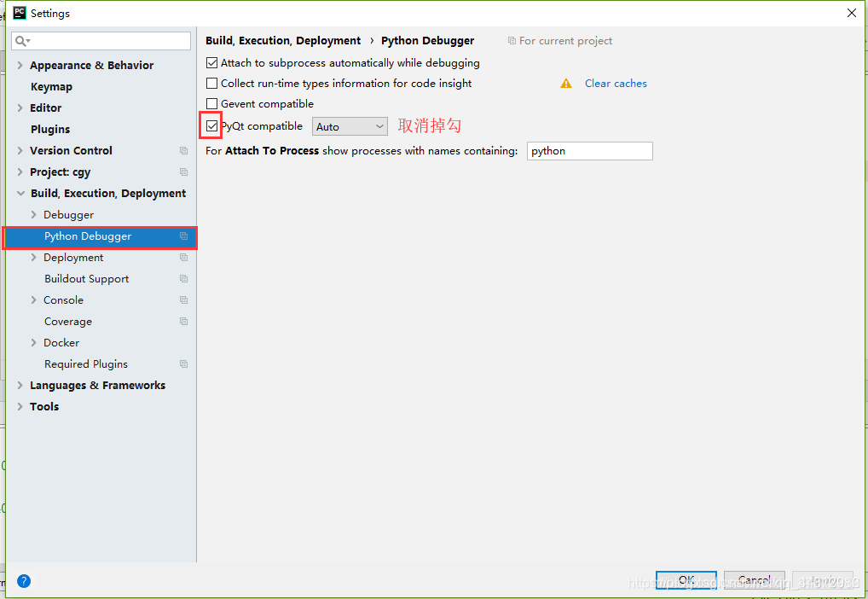The height and width of the screenshot is (599, 868).
Task: Expand the Debugger subtree arrow
Action: tap(33, 215)
